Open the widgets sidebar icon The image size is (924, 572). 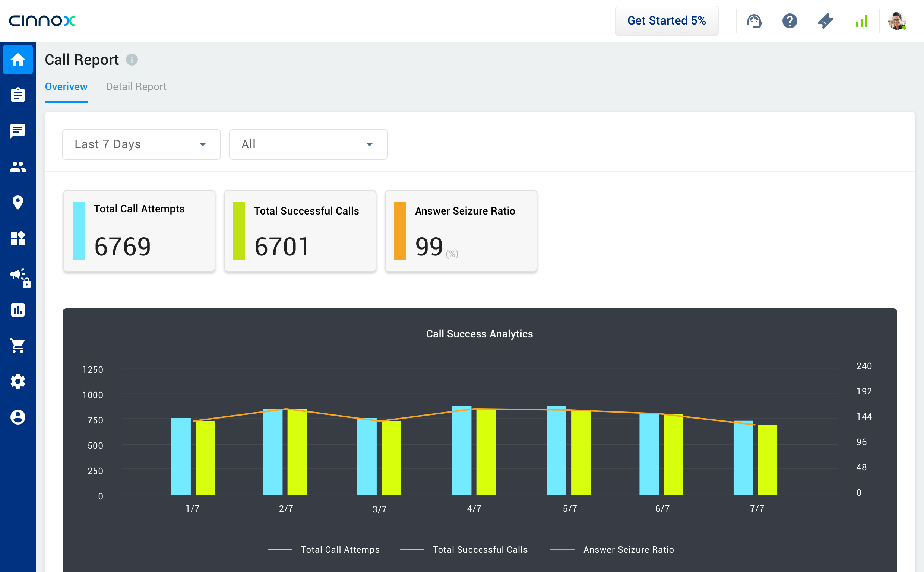pyautogui.click(x=18, y=238)
